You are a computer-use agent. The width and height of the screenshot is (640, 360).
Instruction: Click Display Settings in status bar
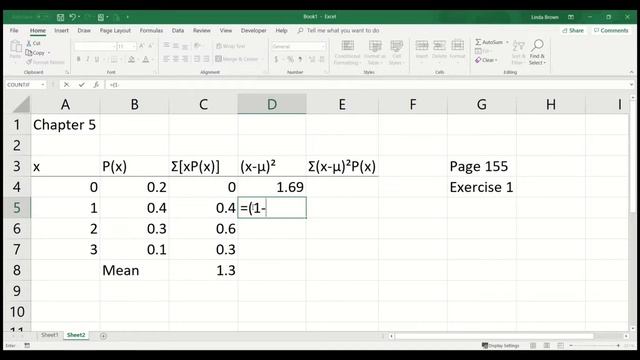tap(500, 346)
